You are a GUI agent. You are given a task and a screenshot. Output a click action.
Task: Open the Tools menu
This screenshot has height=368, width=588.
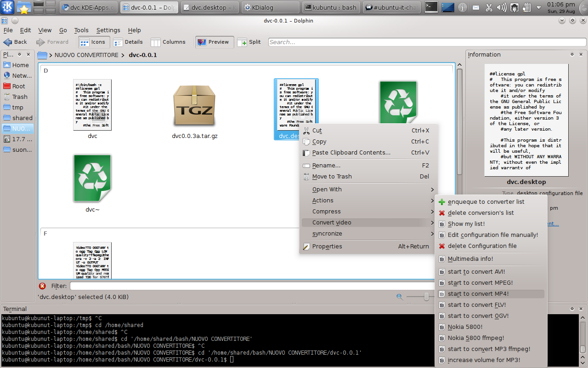click(81, 30)
